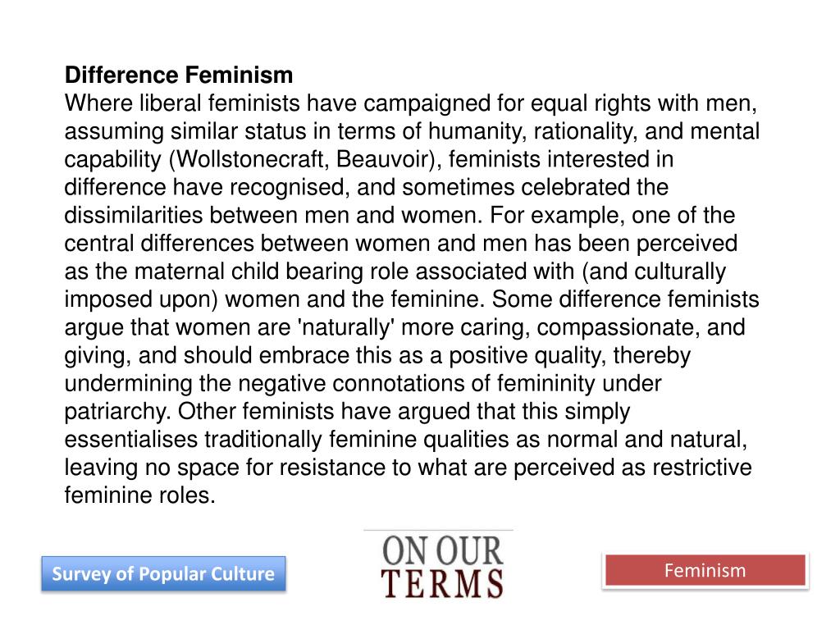Viewport: 840px width, 630px height.
Task: Click the Survey of Popular Culture button
Action: coord(163,574)
